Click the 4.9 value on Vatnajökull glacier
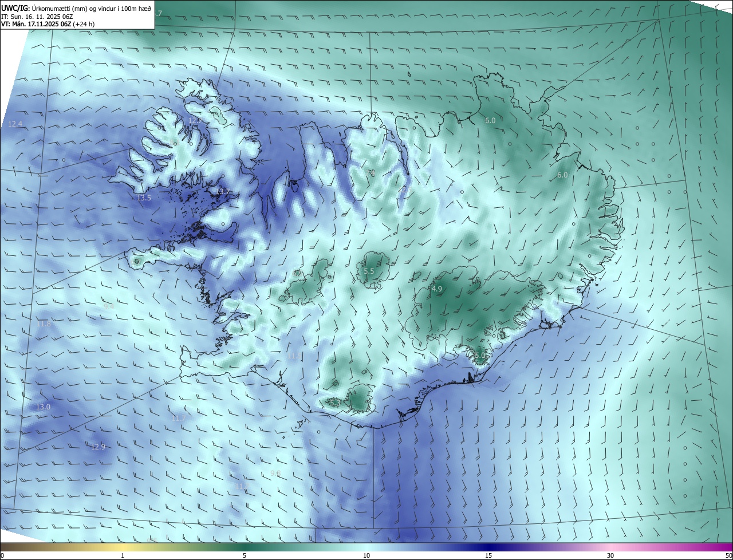 pyautogui.click(x=437, y=289)
